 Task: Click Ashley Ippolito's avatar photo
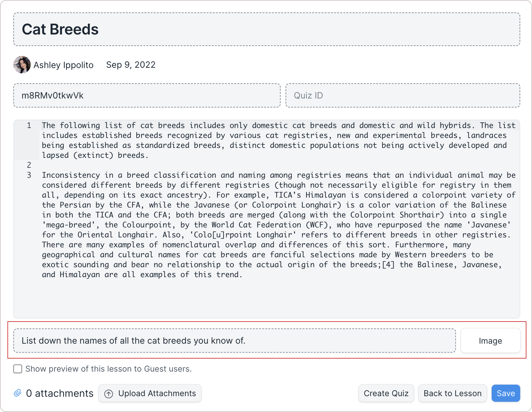pyautogui.click(x=22, y=65)
